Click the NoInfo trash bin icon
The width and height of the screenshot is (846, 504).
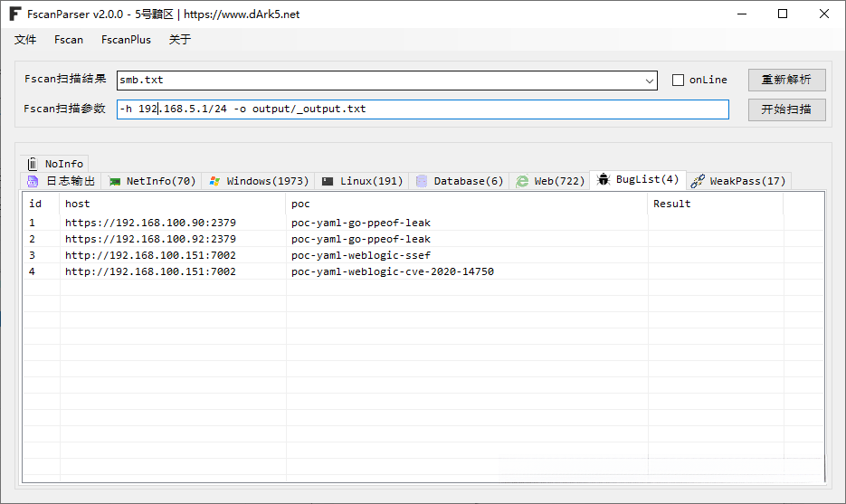33,164
